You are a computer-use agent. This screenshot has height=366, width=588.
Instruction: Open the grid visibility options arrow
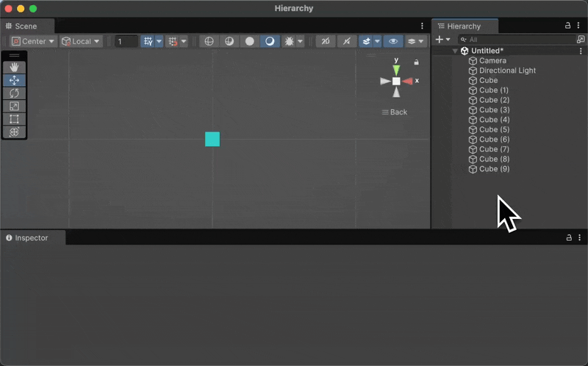click(x=159, y=41)
